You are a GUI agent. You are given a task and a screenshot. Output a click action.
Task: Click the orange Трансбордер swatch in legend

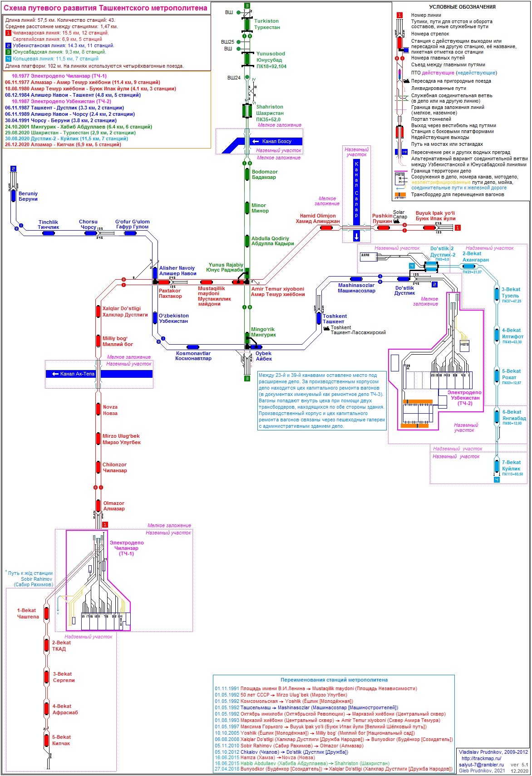point(400,195)
